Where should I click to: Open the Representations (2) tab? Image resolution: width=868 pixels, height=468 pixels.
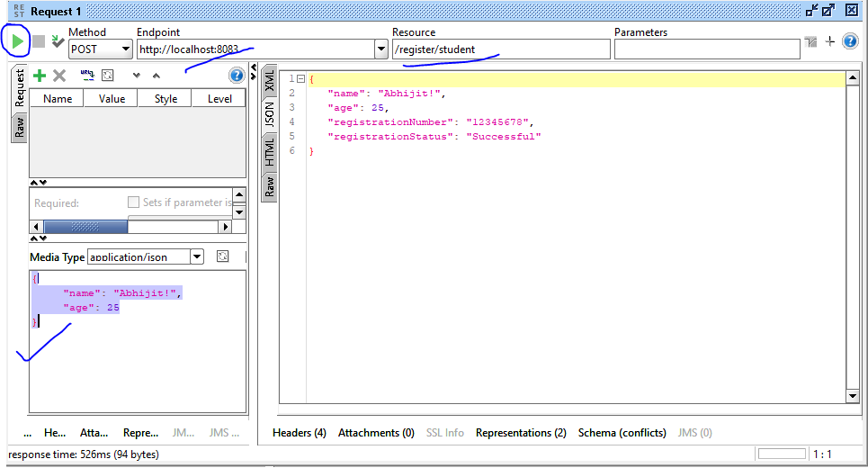521,433
